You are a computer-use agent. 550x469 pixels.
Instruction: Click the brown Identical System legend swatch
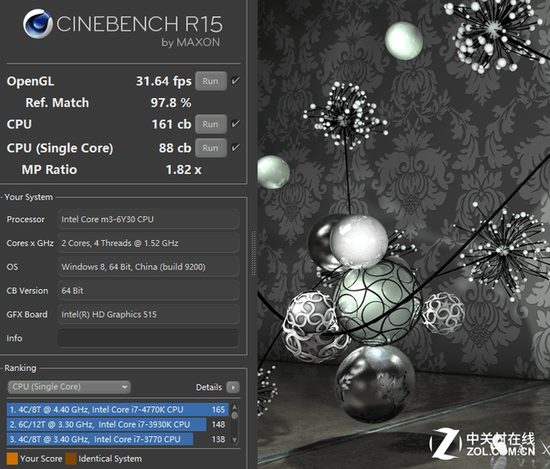71,459
